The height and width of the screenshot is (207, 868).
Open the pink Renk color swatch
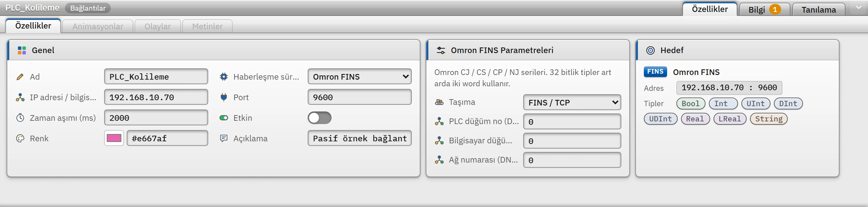point(114,138)
